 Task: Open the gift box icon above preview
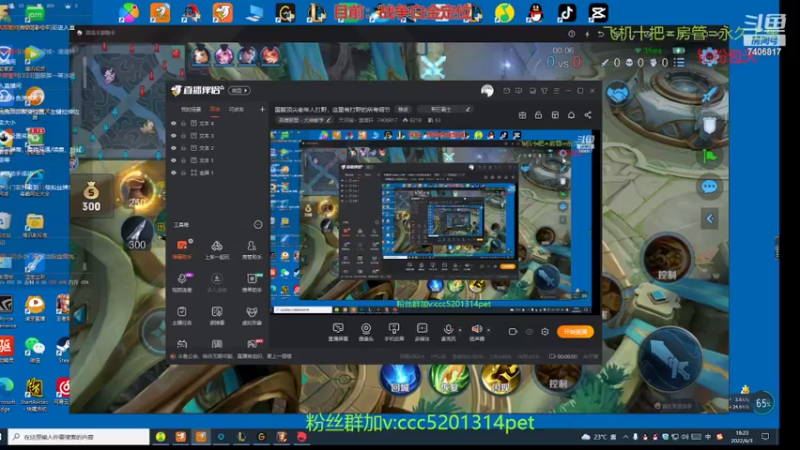pos(522,115)
